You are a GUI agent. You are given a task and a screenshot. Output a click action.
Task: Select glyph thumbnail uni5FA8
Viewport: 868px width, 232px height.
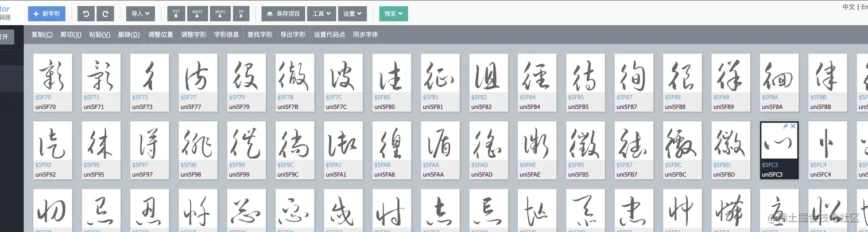coord(392,150)
